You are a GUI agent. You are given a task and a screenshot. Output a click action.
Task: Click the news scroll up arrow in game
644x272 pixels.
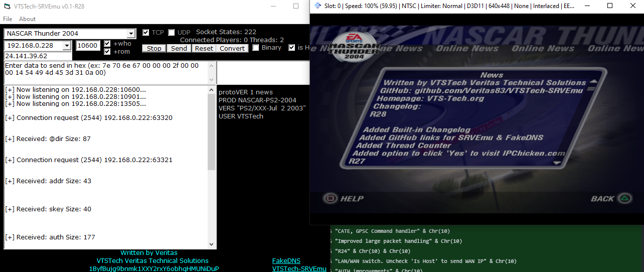(x=593, y=82)
